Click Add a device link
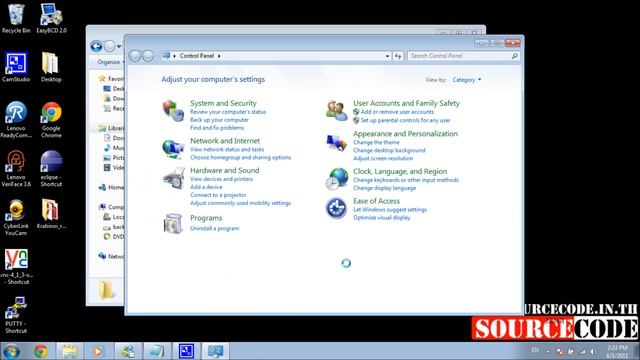Screen dimensions: 640x360 tap(206, 187)
